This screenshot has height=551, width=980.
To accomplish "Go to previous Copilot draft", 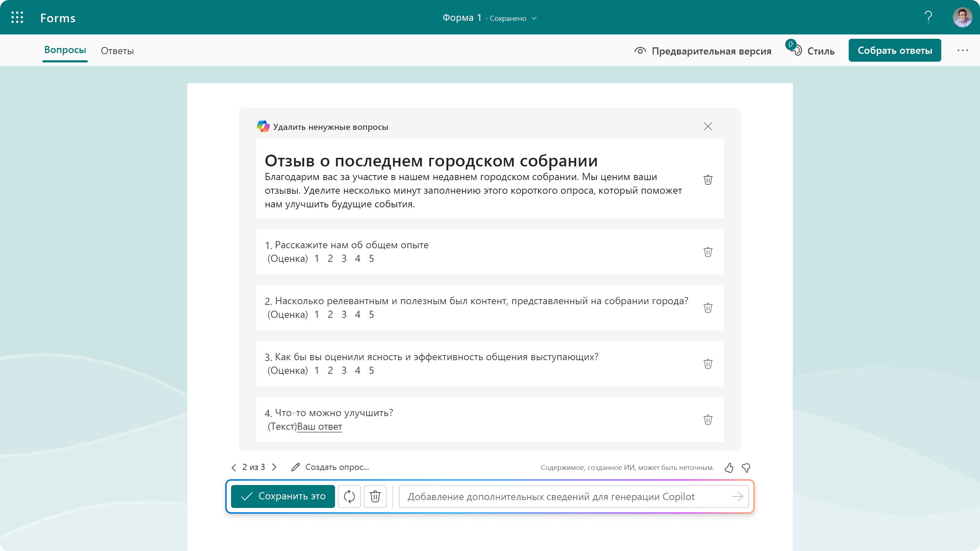I will (x=234, y=467).
